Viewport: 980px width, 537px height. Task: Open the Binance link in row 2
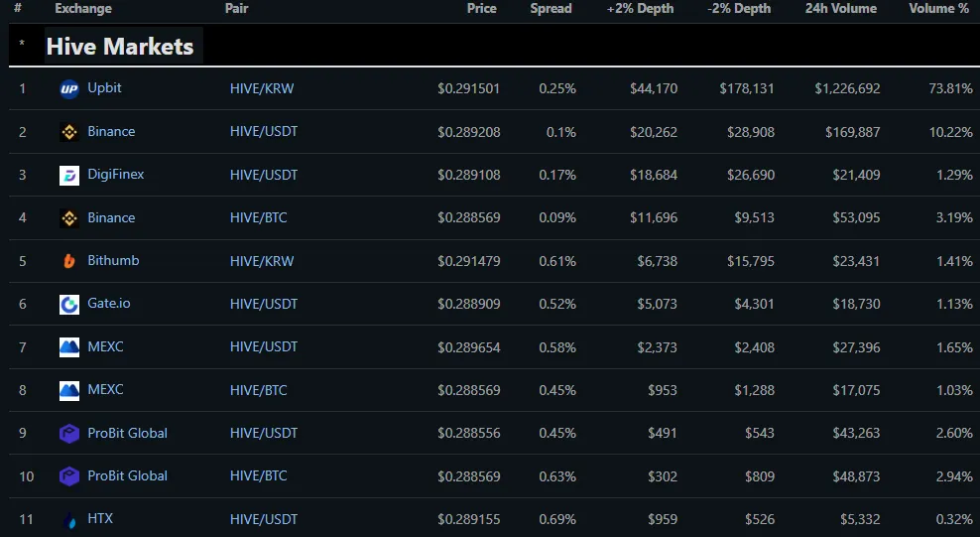pyautogui.click(x=111, y=131)
